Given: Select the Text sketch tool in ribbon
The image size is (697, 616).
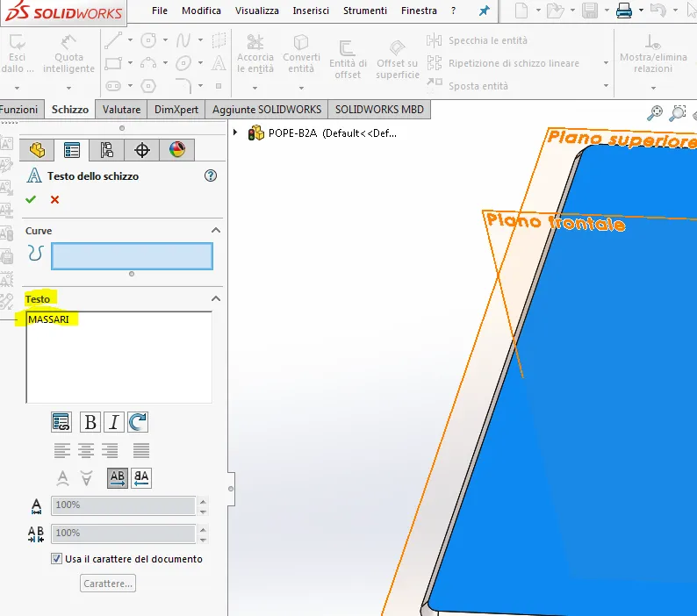Looking at the screenshot, I should pyautogui.click(x=219, y=63).
